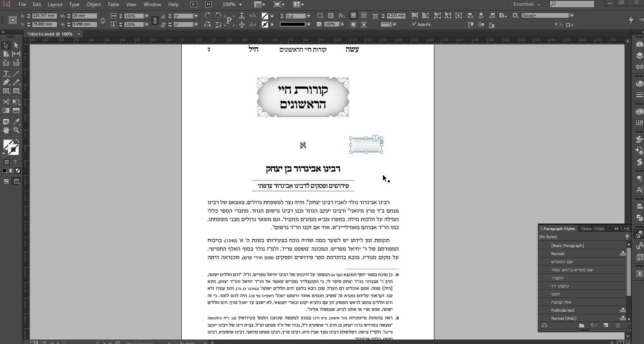Delete the selected paragraph style
644x344 pixels.
[618, 325]
